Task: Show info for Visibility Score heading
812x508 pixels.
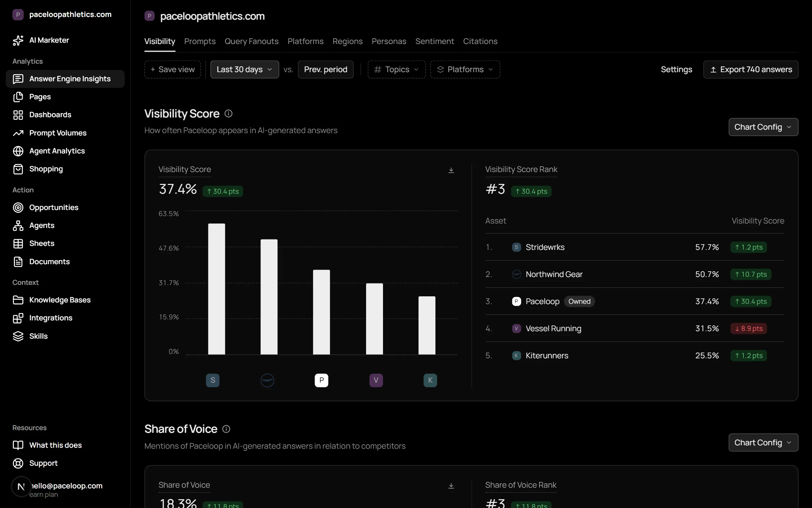Action: [228, 114]
